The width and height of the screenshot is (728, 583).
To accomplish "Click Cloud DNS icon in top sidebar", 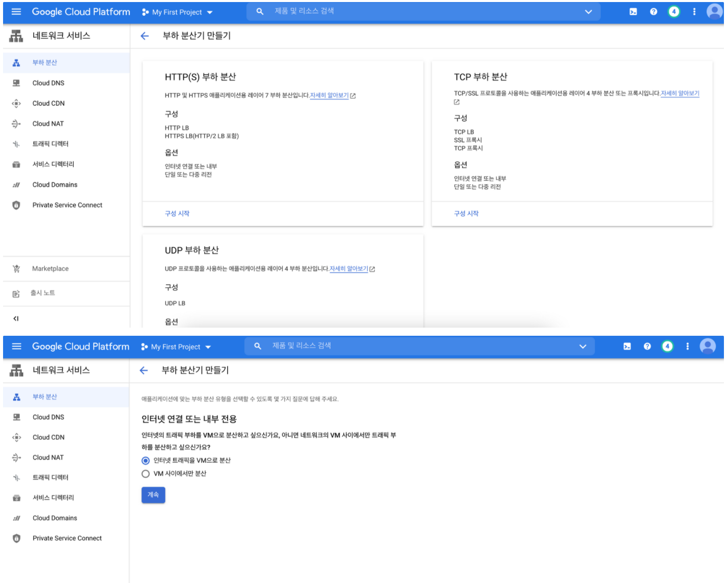I will 16,83.
